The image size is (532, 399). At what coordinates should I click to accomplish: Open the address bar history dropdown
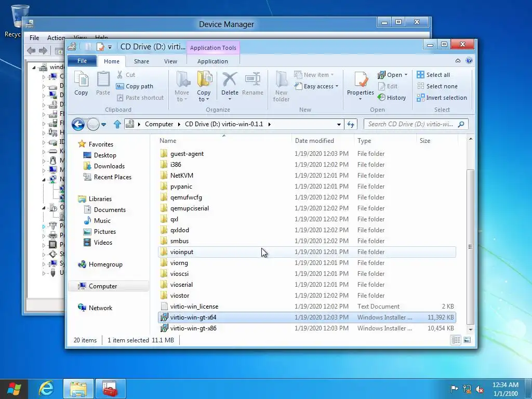(339, 125)
